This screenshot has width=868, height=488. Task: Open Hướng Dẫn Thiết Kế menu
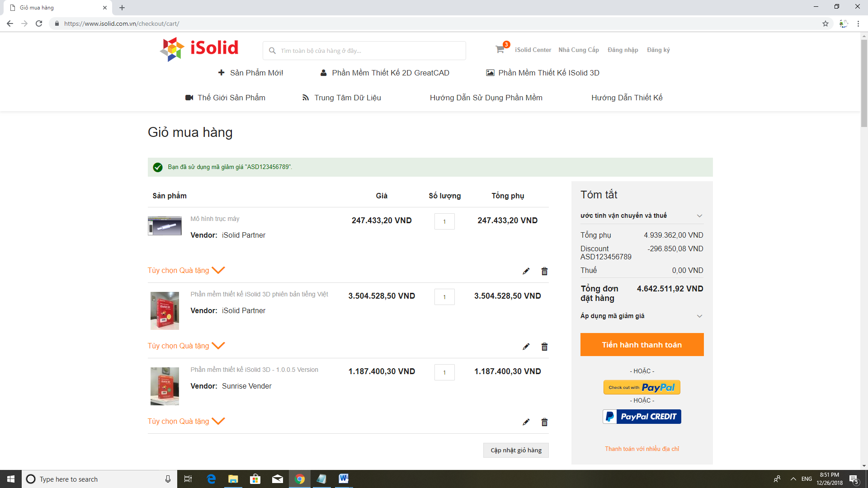coord(627,98)
